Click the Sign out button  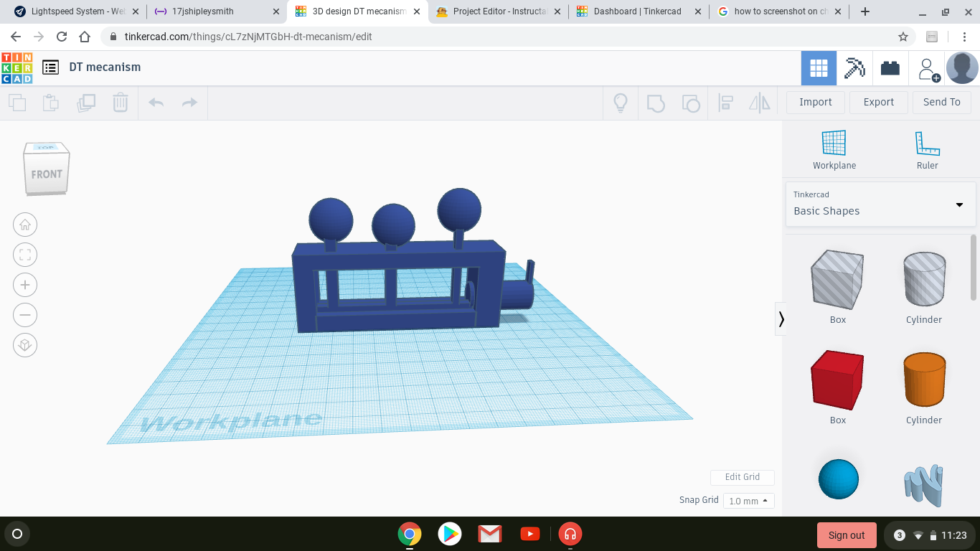(847, 535)
